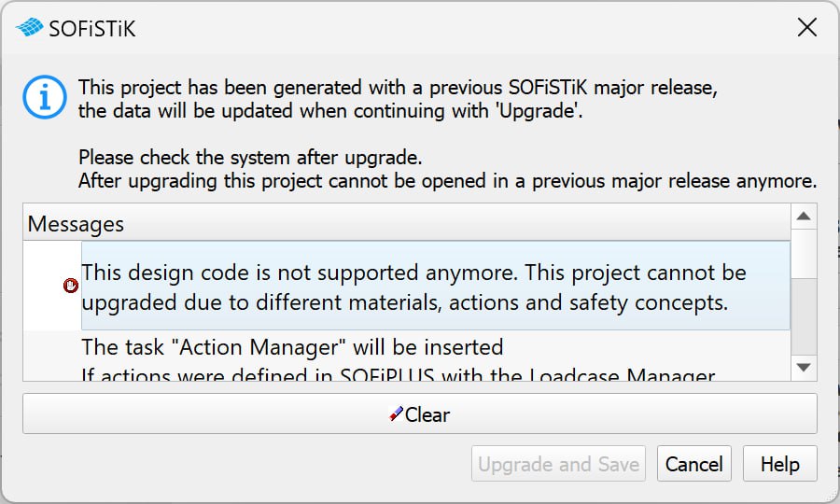Select the Action Manager inserted message

292,347
